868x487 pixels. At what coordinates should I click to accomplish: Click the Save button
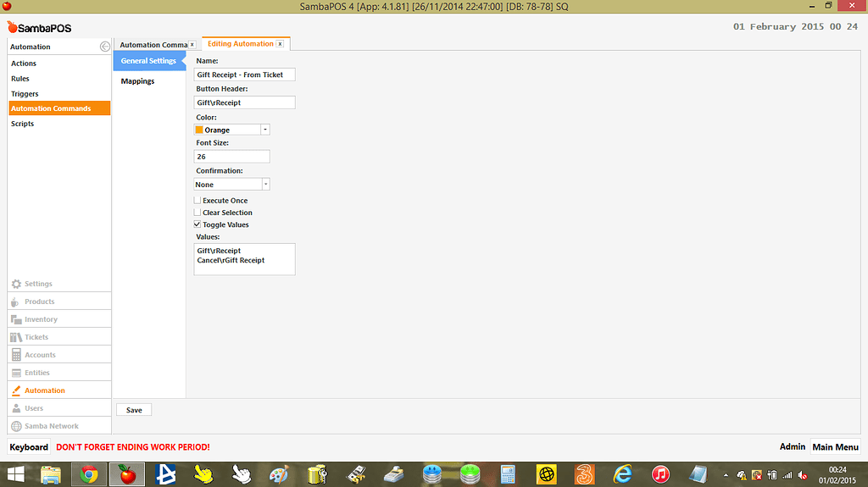point(134,410)
